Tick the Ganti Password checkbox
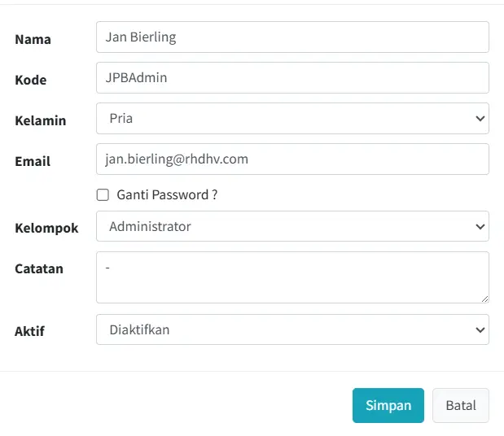The image size is (504, 436). pos(103,195)
